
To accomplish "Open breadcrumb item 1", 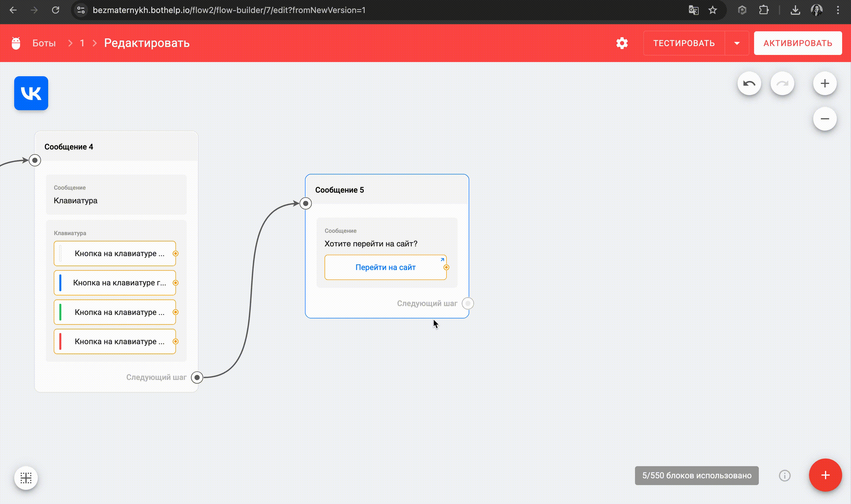I will [82, 43].
